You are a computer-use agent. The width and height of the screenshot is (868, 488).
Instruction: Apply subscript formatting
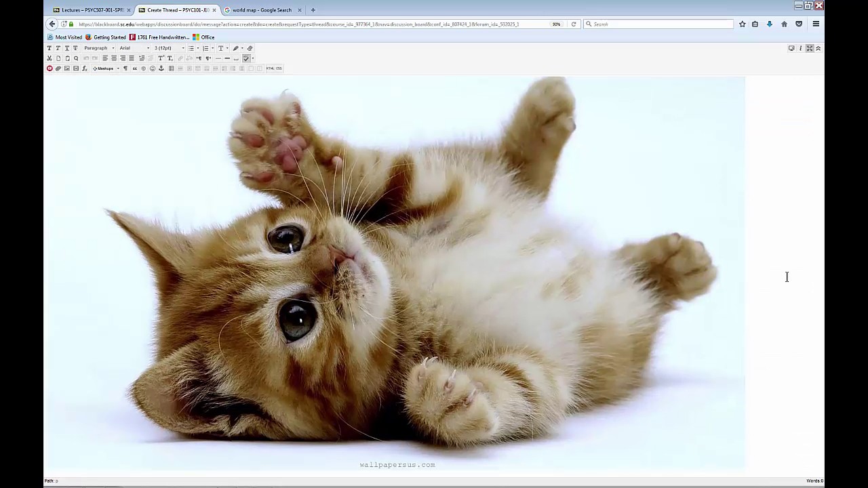(x=170, y=58)
